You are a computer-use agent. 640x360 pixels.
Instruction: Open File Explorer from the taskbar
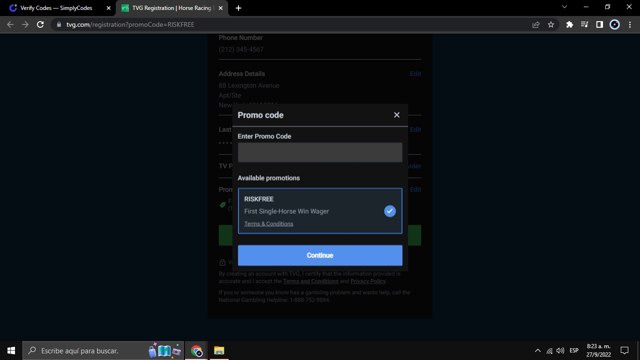[219, 351]
